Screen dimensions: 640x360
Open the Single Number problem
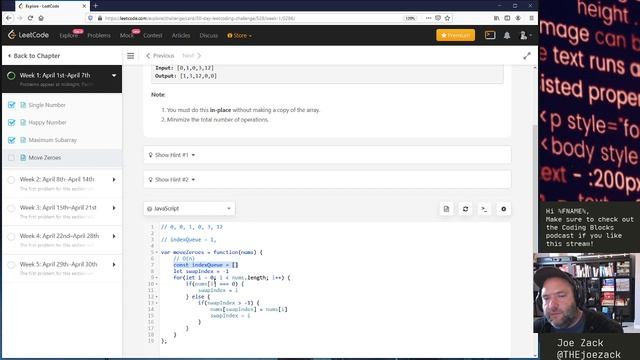[x=47, y=105]
